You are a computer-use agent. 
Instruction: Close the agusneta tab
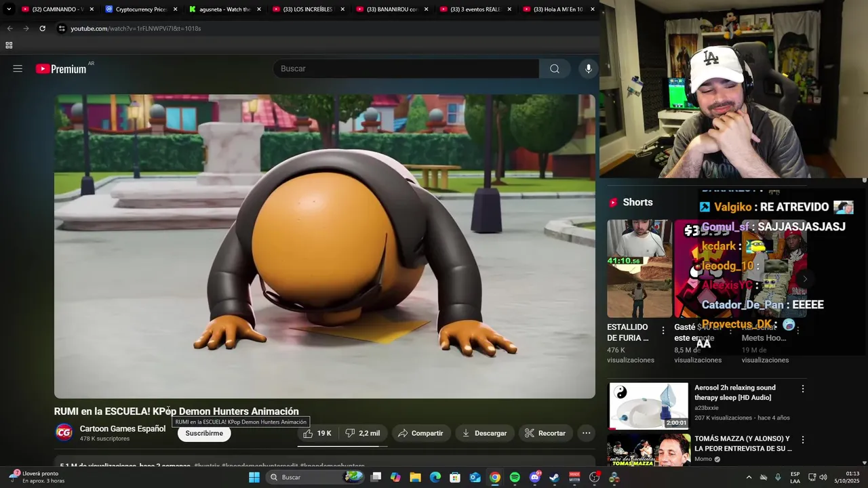(x=259, y=9)
